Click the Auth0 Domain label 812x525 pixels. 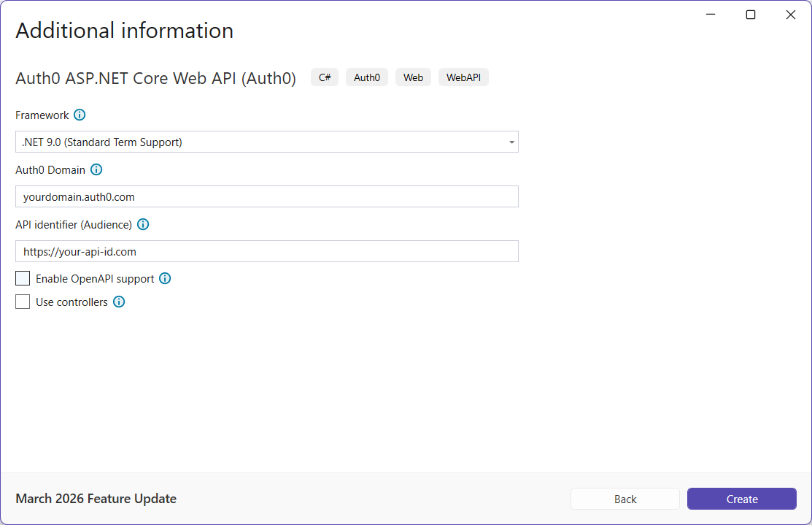(50, 170)
